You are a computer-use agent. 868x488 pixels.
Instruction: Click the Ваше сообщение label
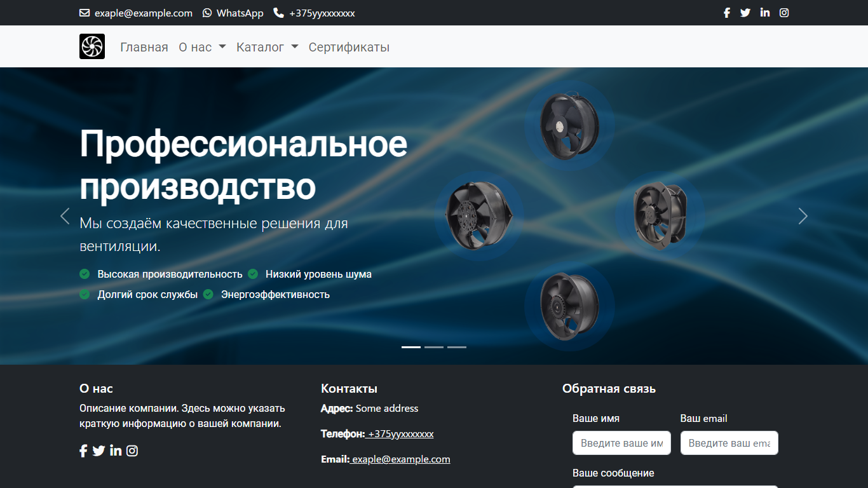(613, 473)
